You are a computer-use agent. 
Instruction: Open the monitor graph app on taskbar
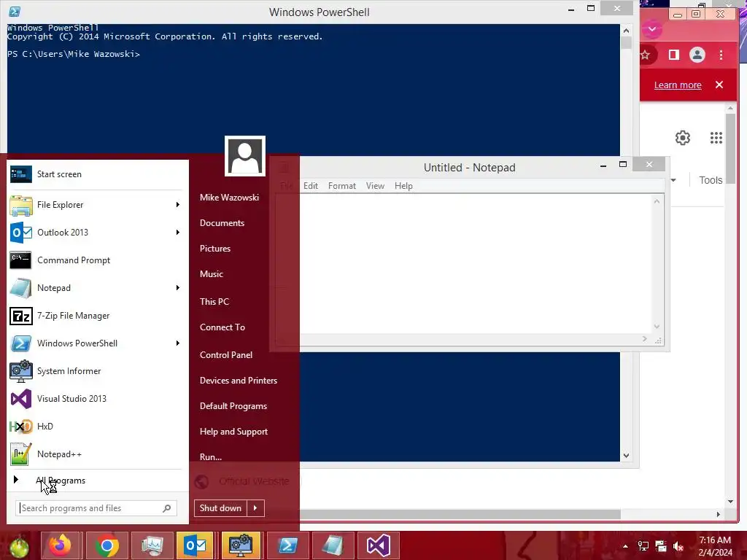[152, 545]
